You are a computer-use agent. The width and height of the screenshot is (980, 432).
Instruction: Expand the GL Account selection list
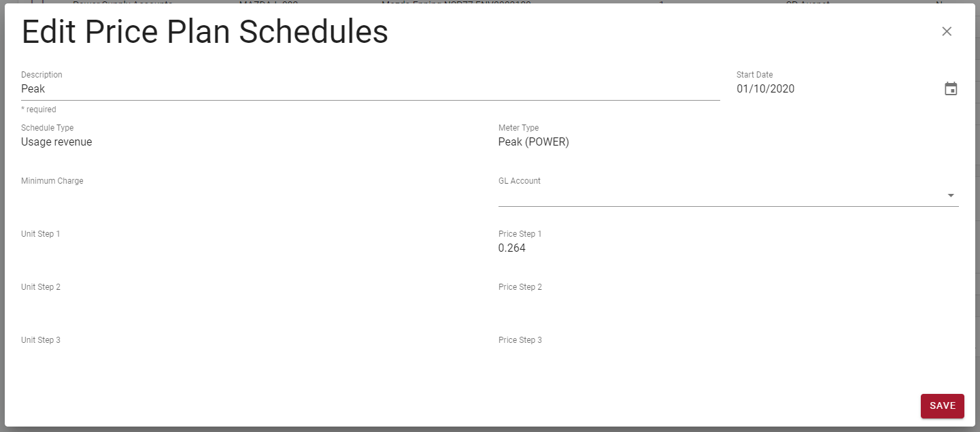point(950,195)
